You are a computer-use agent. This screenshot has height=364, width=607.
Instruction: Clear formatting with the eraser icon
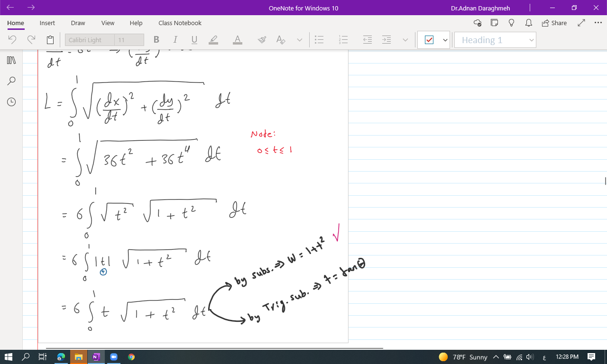[281, 40]
